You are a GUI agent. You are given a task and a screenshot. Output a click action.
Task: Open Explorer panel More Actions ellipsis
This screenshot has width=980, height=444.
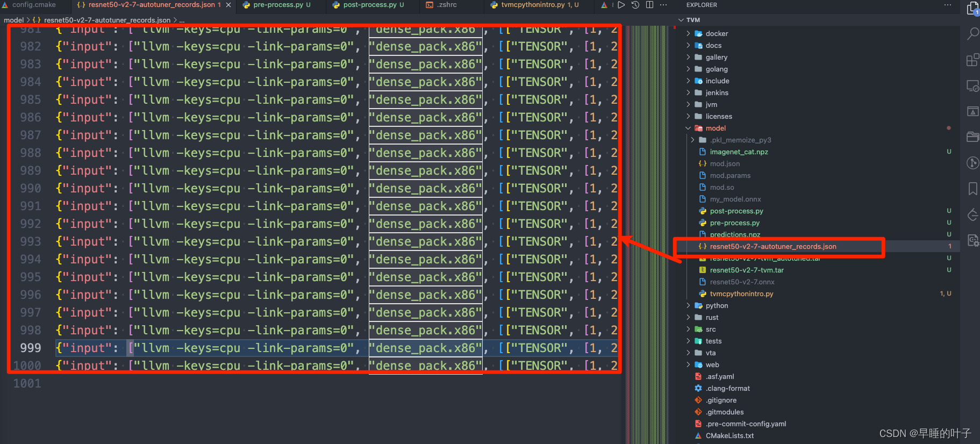947,5
